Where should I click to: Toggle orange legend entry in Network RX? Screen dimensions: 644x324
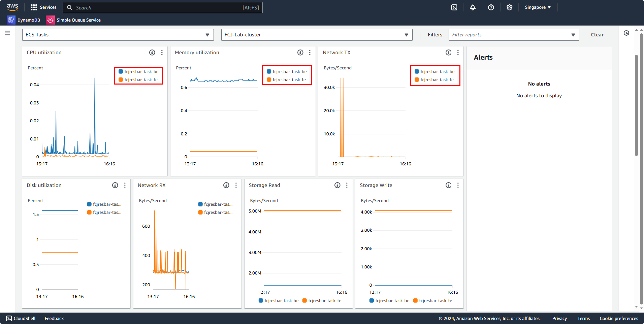(x=216, y=213)
